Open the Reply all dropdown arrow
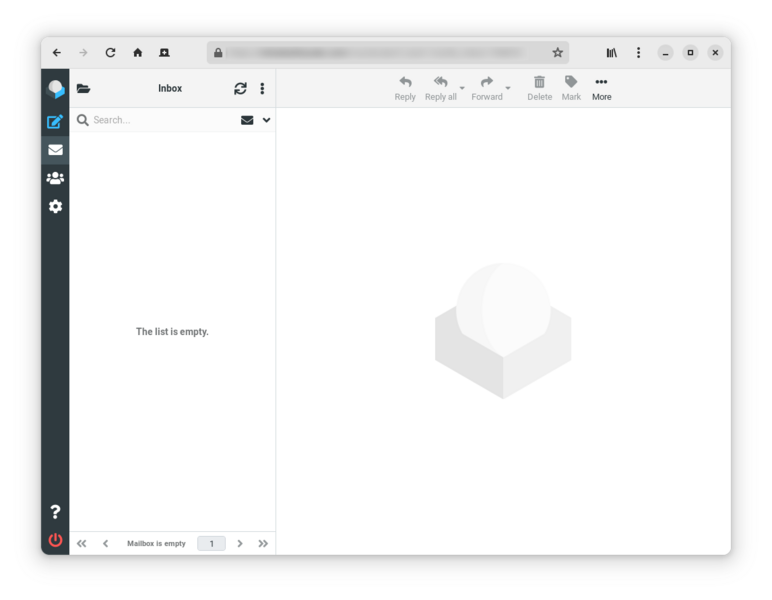 pyautogui.click(x=462, y=88)
